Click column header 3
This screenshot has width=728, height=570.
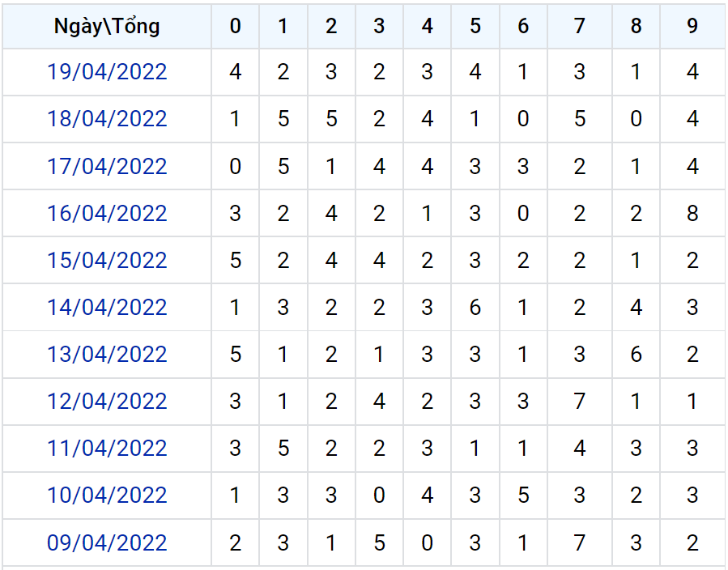coord(379,26)
